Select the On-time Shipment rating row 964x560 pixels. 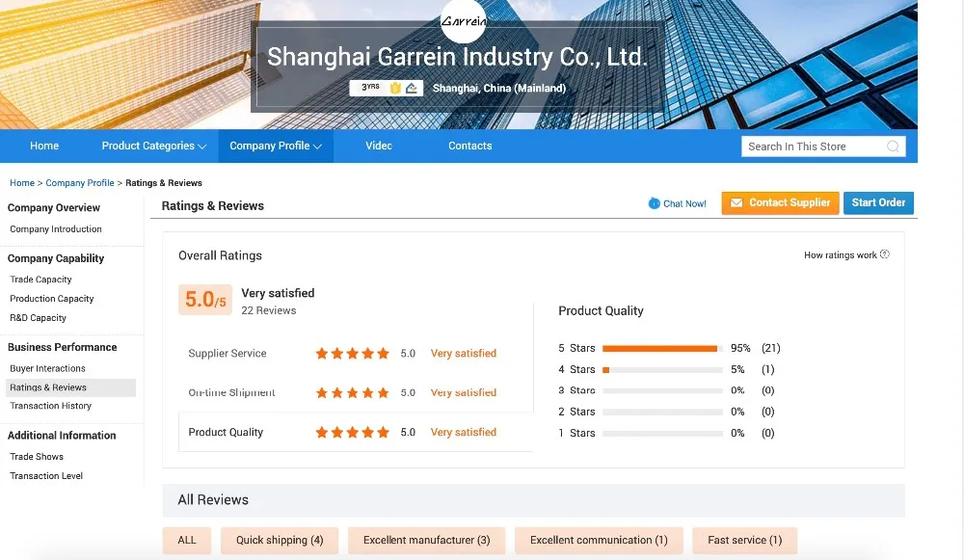356,392
